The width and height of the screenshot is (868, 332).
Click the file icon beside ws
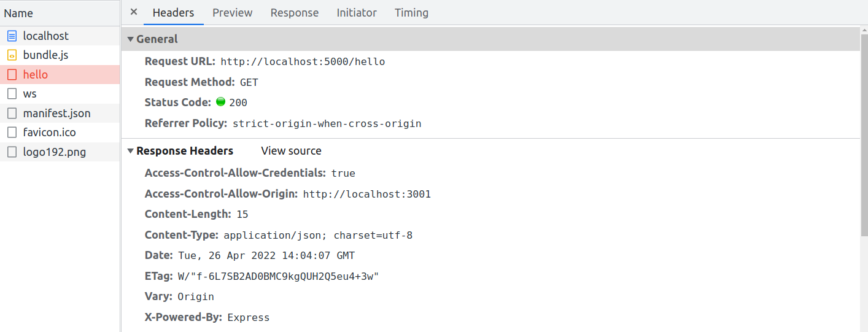coord(12,94)
